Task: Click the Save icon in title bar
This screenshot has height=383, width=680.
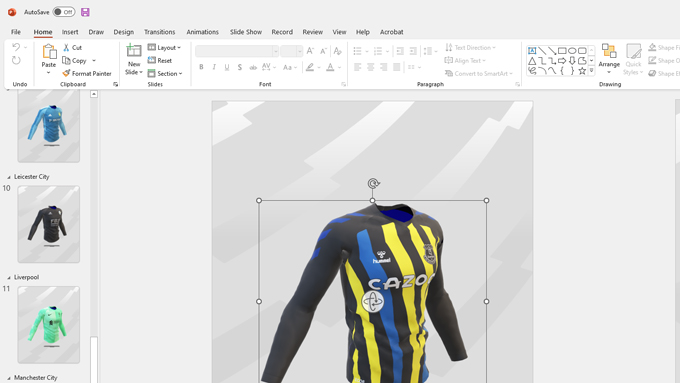Action: pos(85,12)
